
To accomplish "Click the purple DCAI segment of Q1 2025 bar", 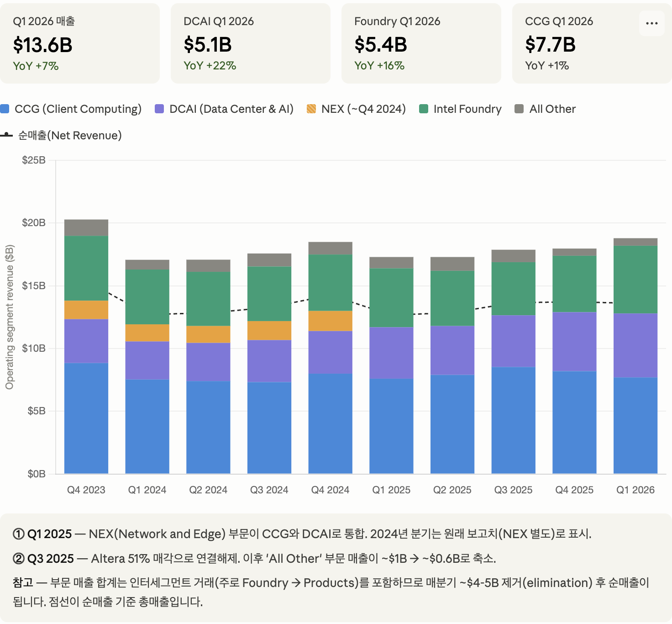I will click(x=391, y=353).
